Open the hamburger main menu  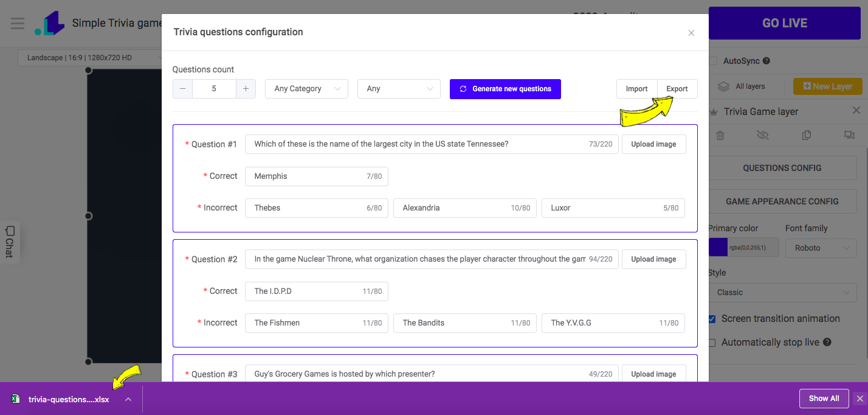pos(18,24)
